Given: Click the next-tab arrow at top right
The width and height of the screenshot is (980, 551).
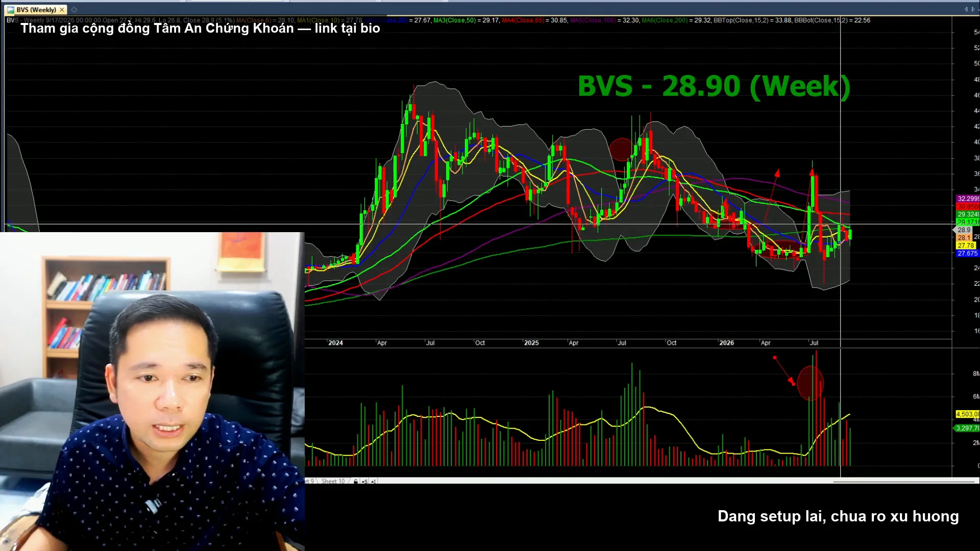Looking at the screenshot, I should tap(973, 9).
